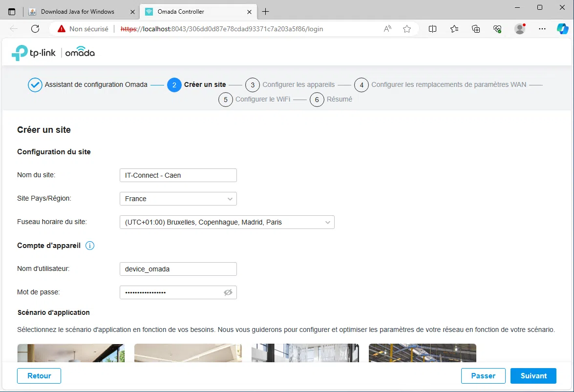Open the Copilot sidebar icon
Image resolution: width=574 pixels, height=392 pixels.
[x=563, y=28]
